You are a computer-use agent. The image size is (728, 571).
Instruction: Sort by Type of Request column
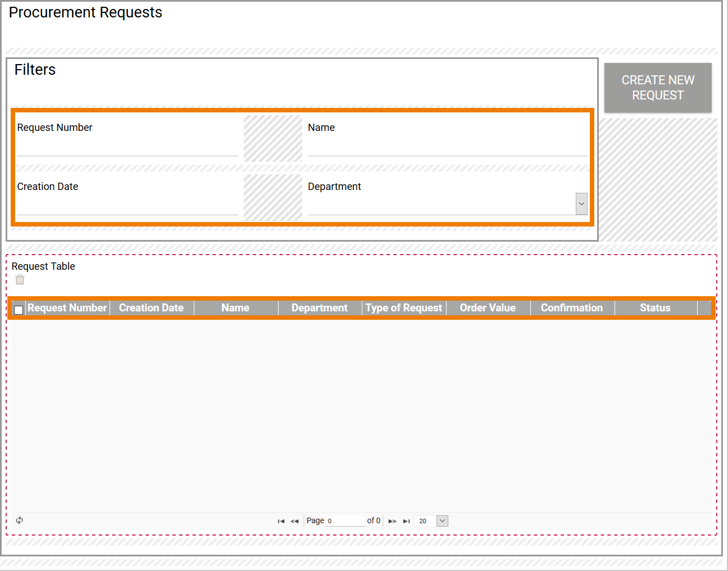tap(403, 308)
